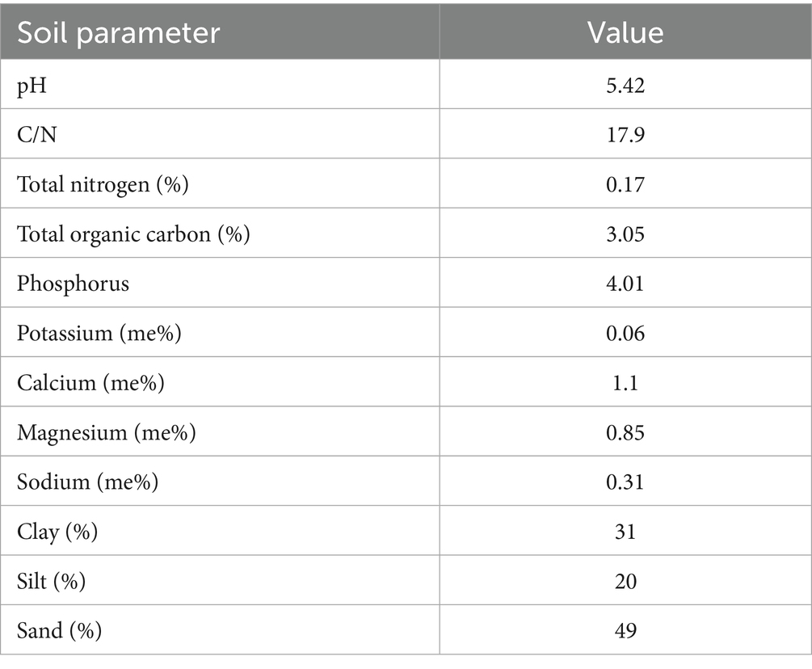The height and width of the screenshot is (669, 812).
Task: Select the "Sodium (me%)" cell
Action: [x=87, y=482]
